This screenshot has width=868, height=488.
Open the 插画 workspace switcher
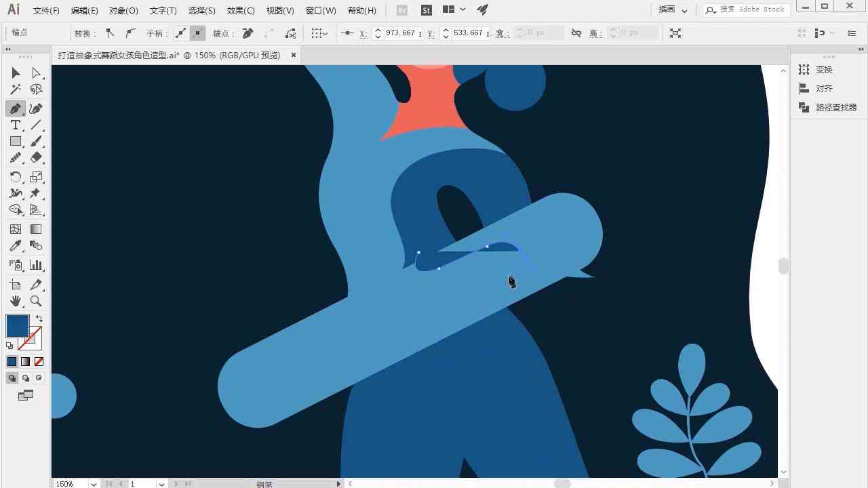(673, 10)
